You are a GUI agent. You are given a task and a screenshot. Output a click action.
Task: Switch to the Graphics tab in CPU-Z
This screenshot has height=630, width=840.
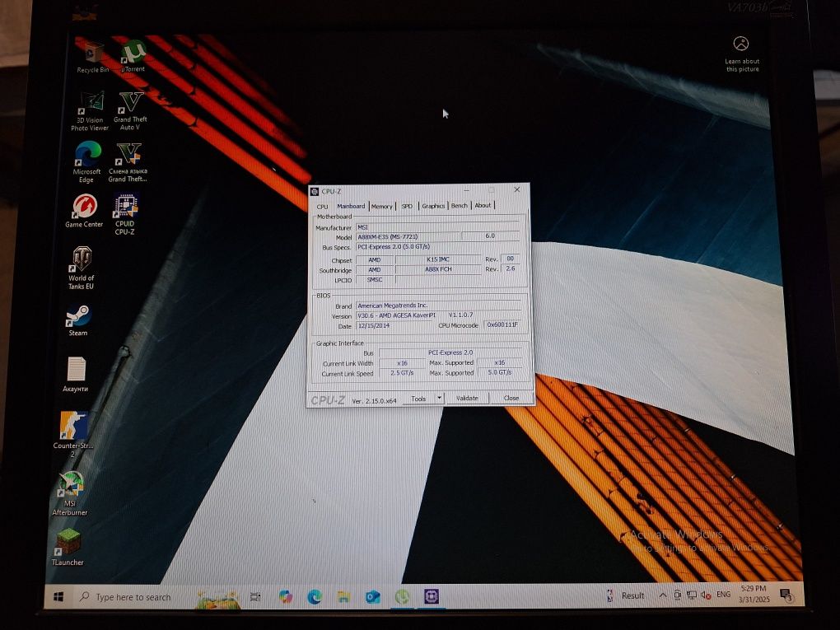coord(433,206)
